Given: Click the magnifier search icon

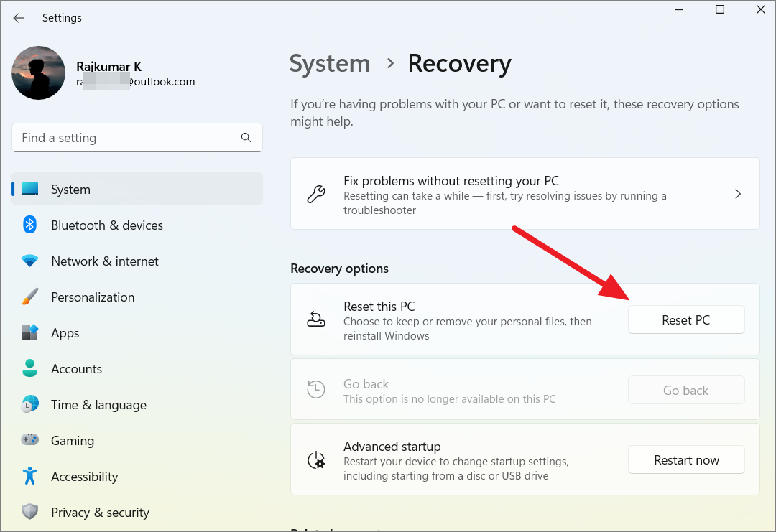Looking at the screenshot, I should (x=246, y=137).
